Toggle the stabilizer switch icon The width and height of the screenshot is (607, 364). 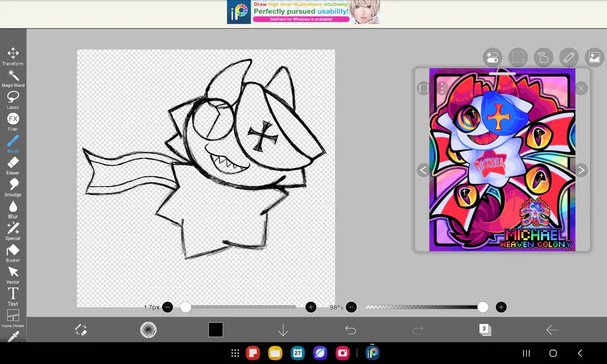pyautogui.click(x=492, y=58)
